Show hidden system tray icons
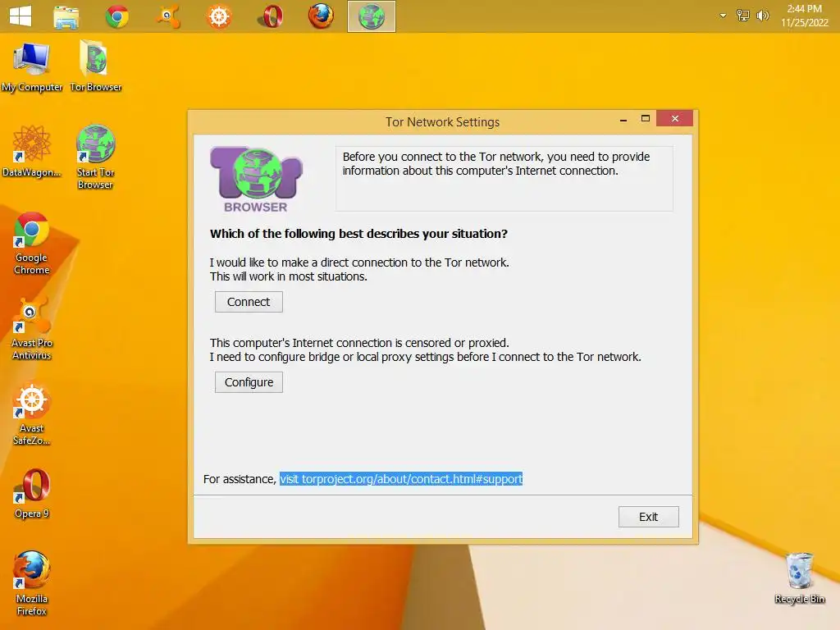 click(723, 16)
